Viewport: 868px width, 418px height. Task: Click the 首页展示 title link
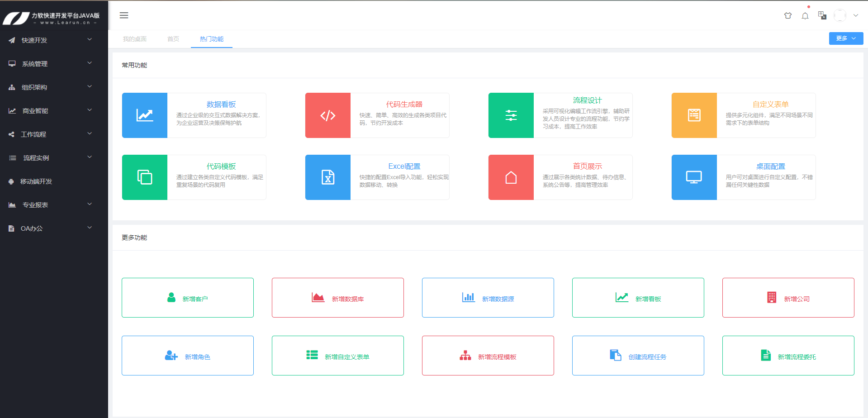pos(588,166)
